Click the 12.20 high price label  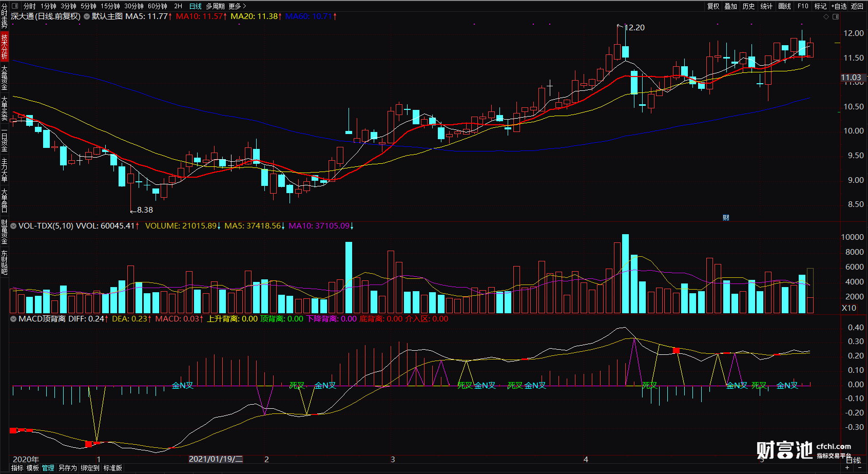click(634, 28)
